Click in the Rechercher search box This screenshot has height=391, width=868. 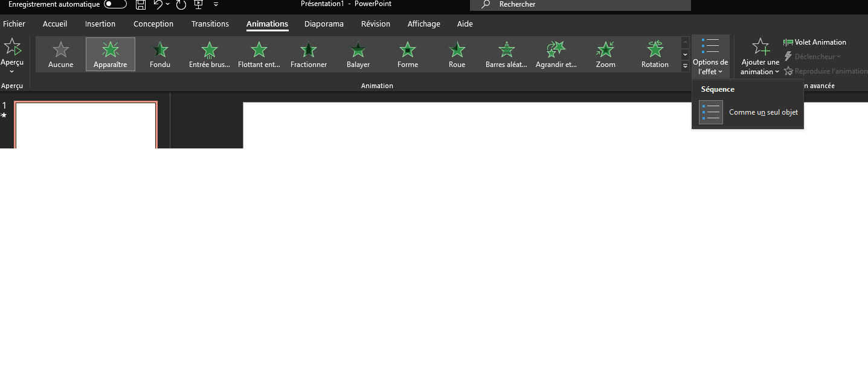point(580,5)
